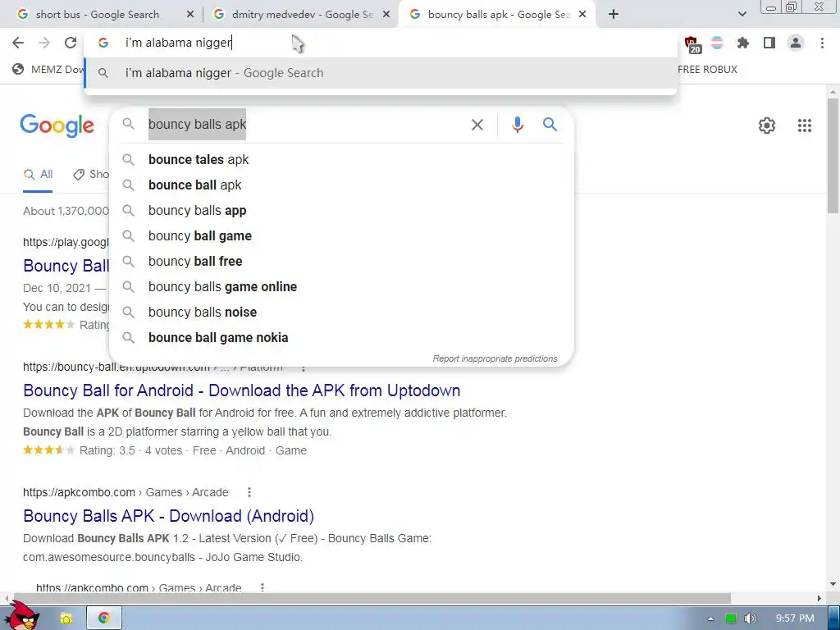The image size is (840, 630).
Task: Clear the Google search box with X
Action: pos(477,125)
